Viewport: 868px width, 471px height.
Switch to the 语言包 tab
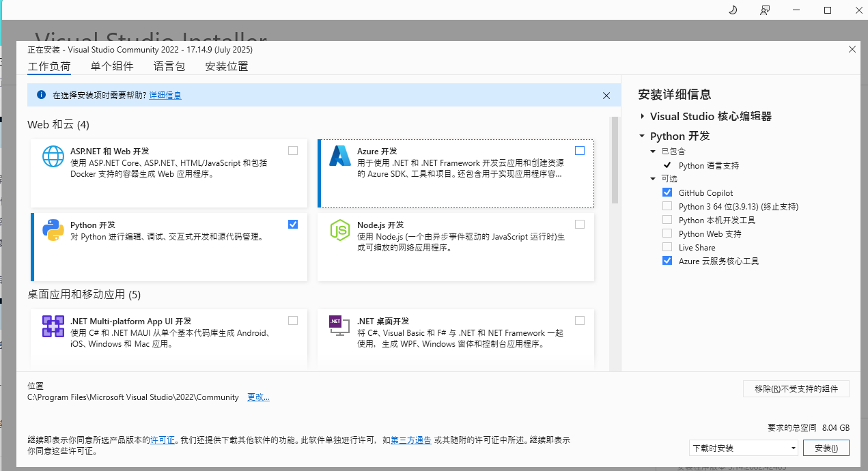[169, 67]
